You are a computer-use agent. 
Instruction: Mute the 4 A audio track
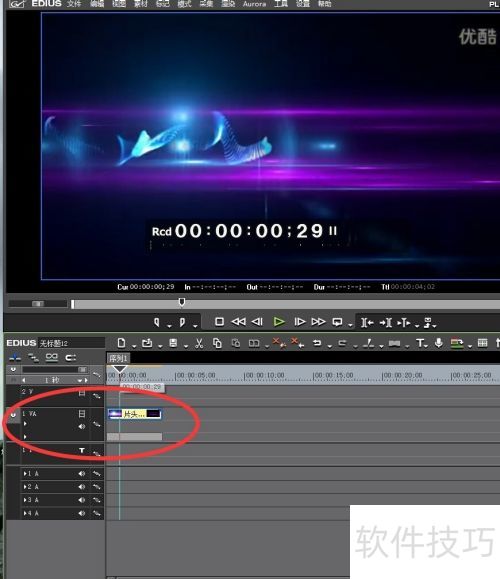(82, 513)
